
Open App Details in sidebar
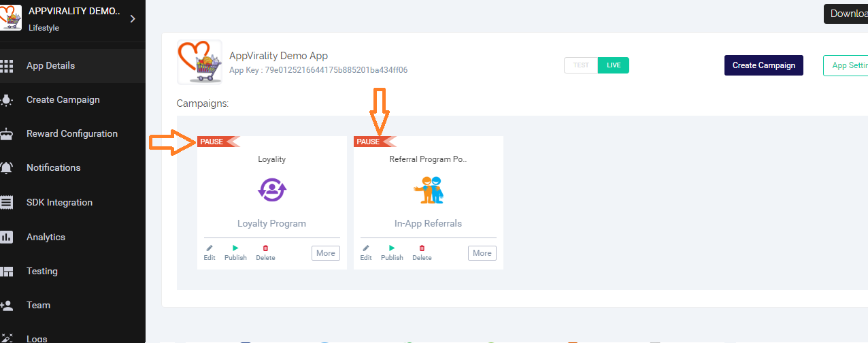[x=73, y=66]
